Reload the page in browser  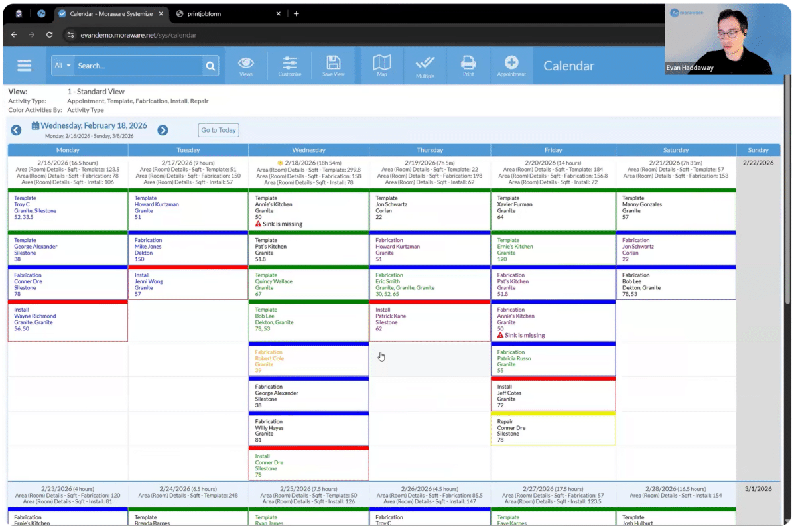(x=49, y=34)
